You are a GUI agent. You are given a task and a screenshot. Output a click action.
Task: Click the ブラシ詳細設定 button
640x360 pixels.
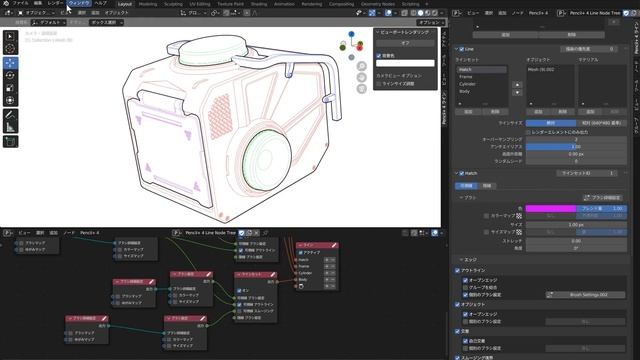pos(602,198)
